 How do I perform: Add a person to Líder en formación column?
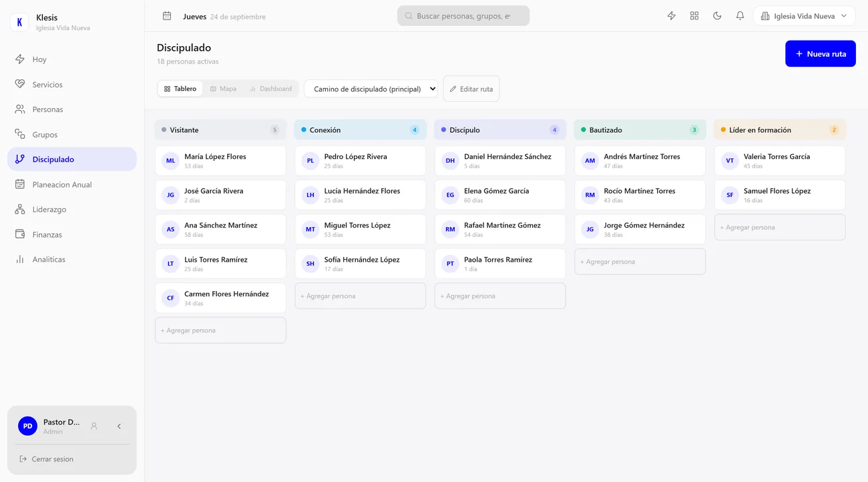click(x=780, y=228)
